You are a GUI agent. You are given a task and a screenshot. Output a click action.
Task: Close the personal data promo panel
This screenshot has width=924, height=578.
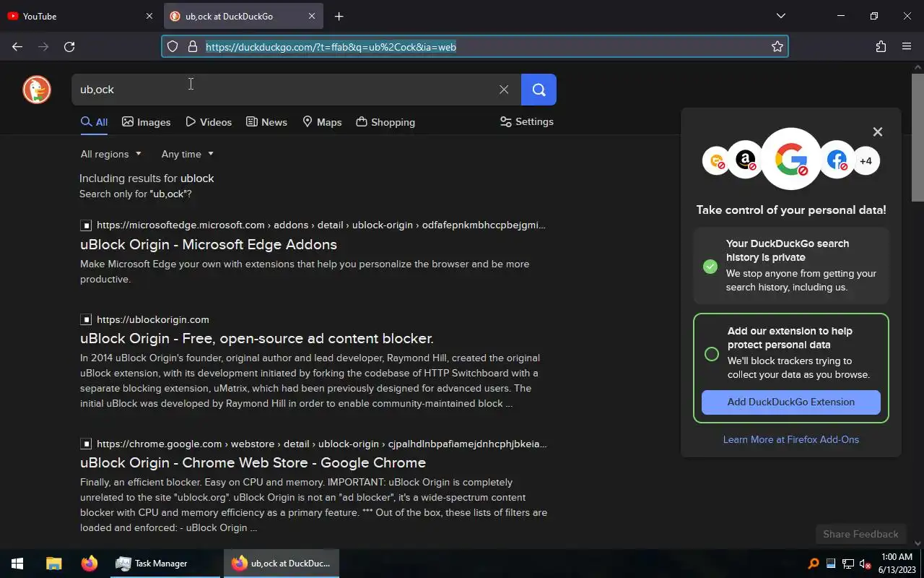[878, 132]
